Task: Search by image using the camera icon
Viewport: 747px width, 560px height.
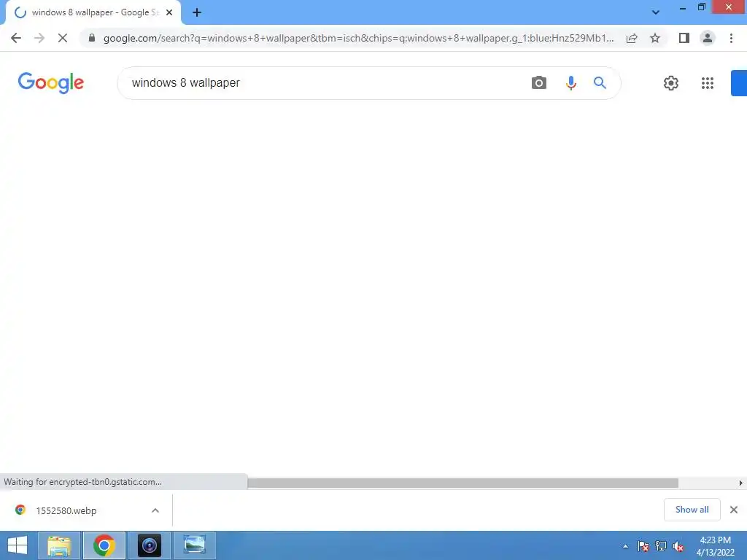Action: point(539,83)
